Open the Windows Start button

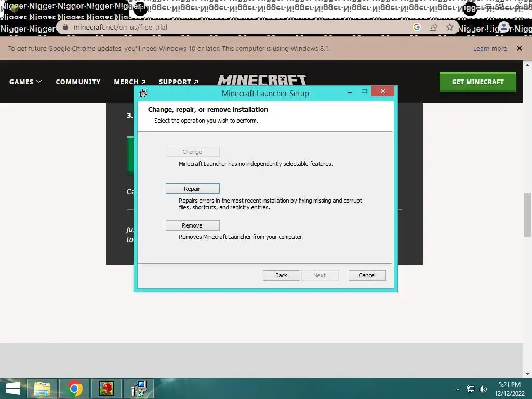(13, 389)
